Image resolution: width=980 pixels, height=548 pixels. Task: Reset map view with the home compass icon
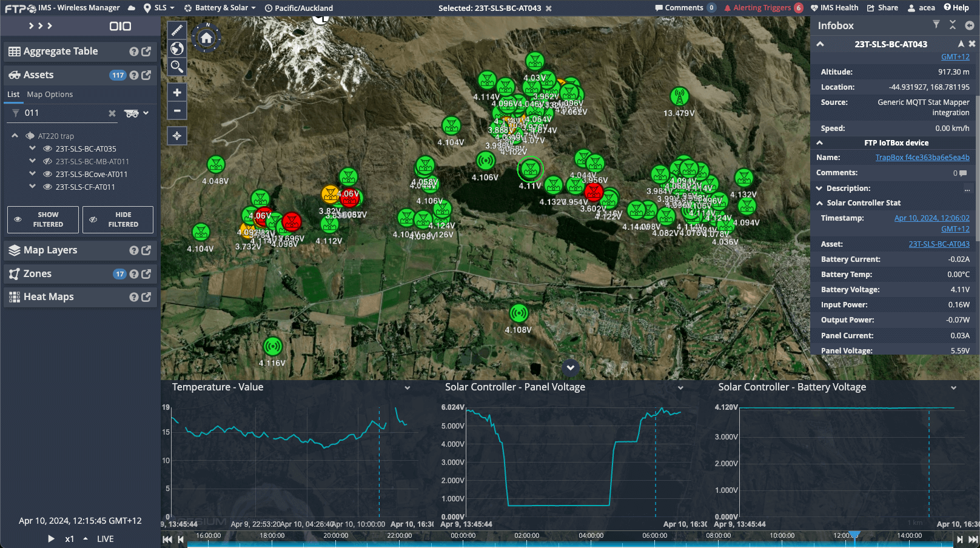click(x=206, y=38)
